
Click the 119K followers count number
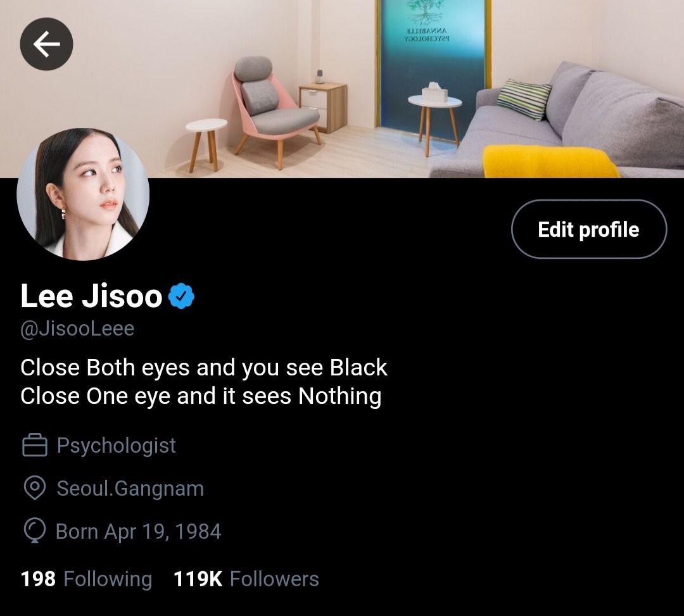tap(198, 579)
